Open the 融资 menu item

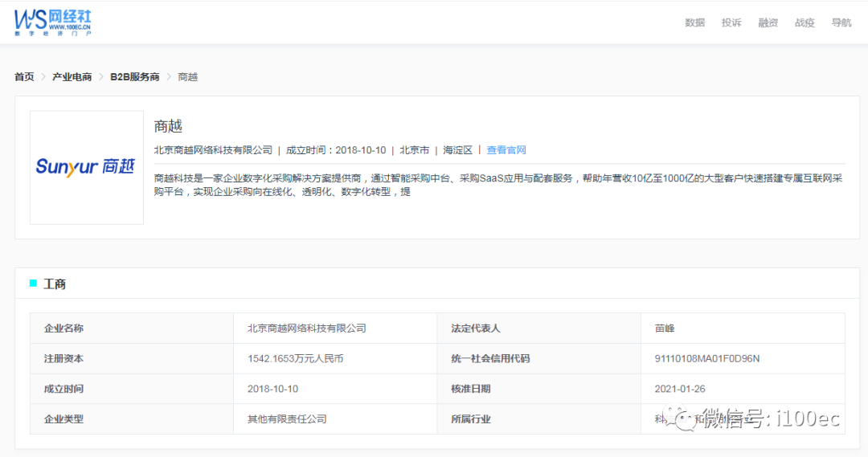(x=768, y=22)
